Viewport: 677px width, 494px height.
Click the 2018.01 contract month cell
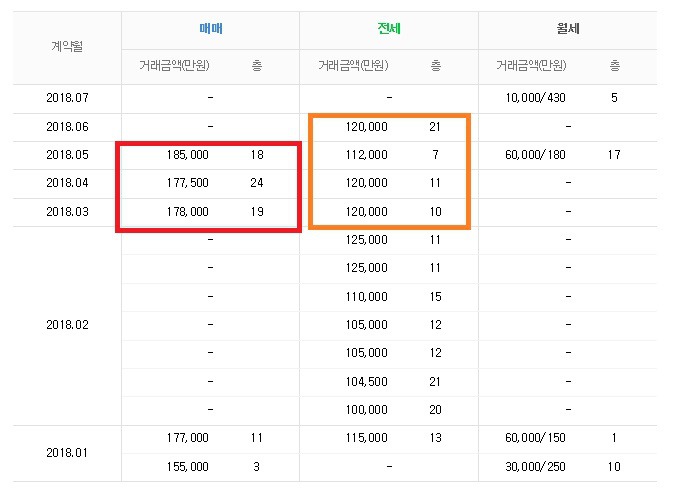pos(67,452)
